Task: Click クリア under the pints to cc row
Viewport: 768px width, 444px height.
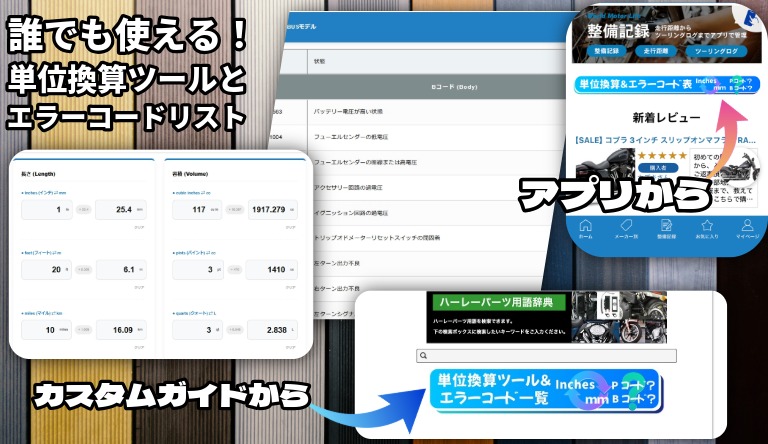Action: [291, 288]
